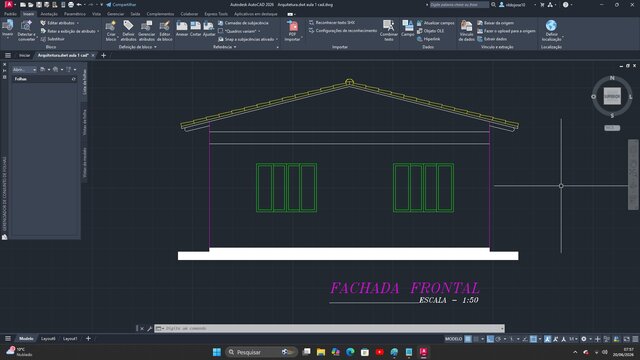The image size is (640, 360).
Task: Toggle ortho mode in status bar
Action: pyautogui.click(x=490, y=339)
